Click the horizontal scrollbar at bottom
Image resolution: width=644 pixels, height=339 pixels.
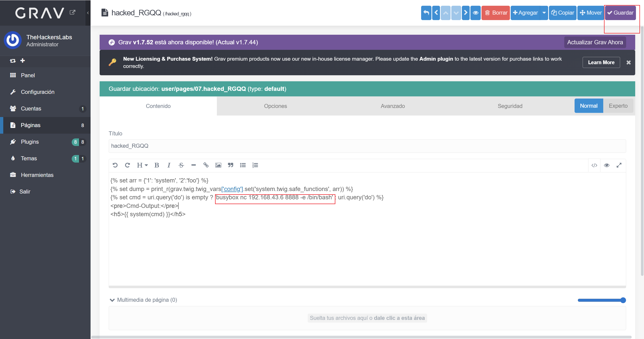tap(361, 337)
